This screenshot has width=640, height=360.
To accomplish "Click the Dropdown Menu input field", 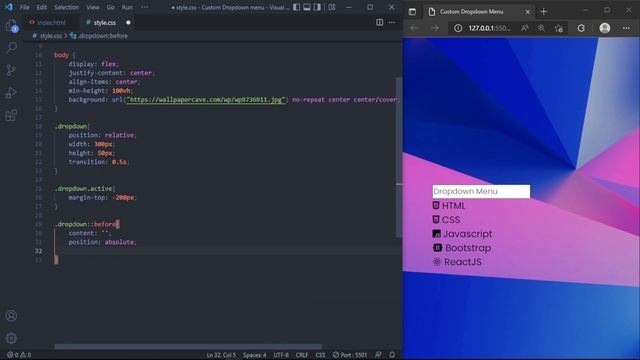I will [x=481, y=191].
